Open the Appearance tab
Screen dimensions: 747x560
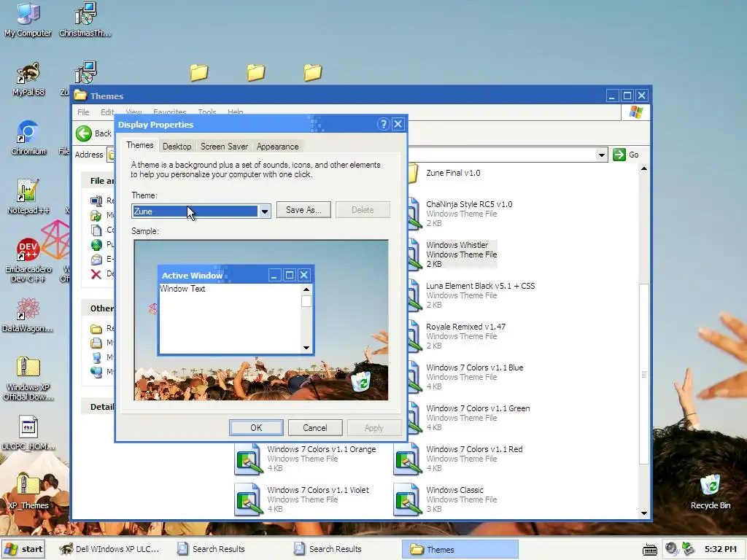(277, 147)
